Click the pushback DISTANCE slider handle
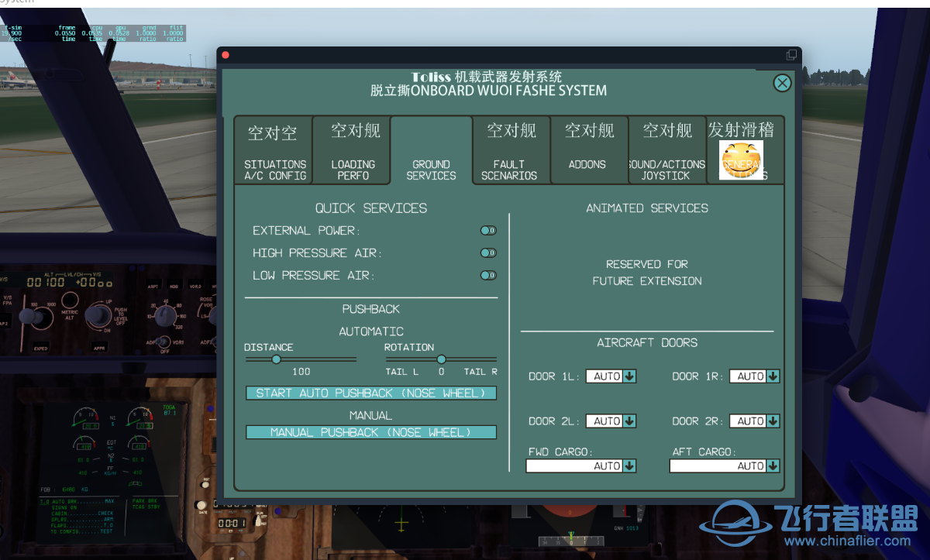This screenshot has width=930, height=560. 276,359
